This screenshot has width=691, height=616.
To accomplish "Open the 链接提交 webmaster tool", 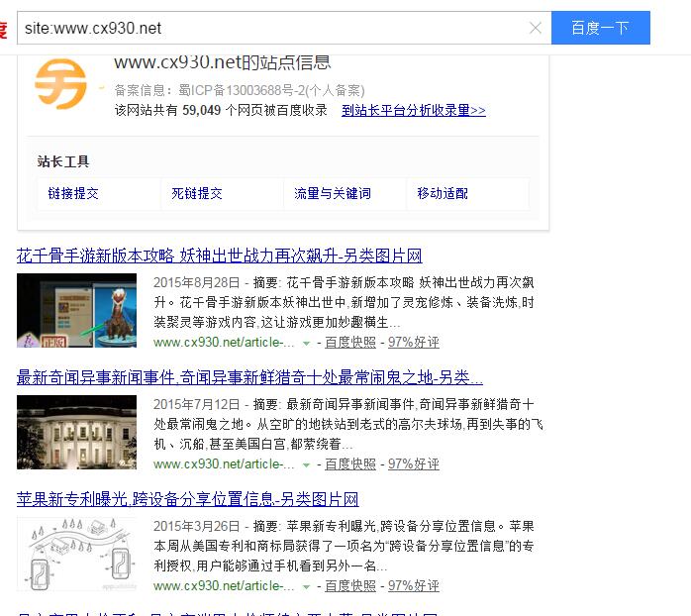I will click(73, 193).
